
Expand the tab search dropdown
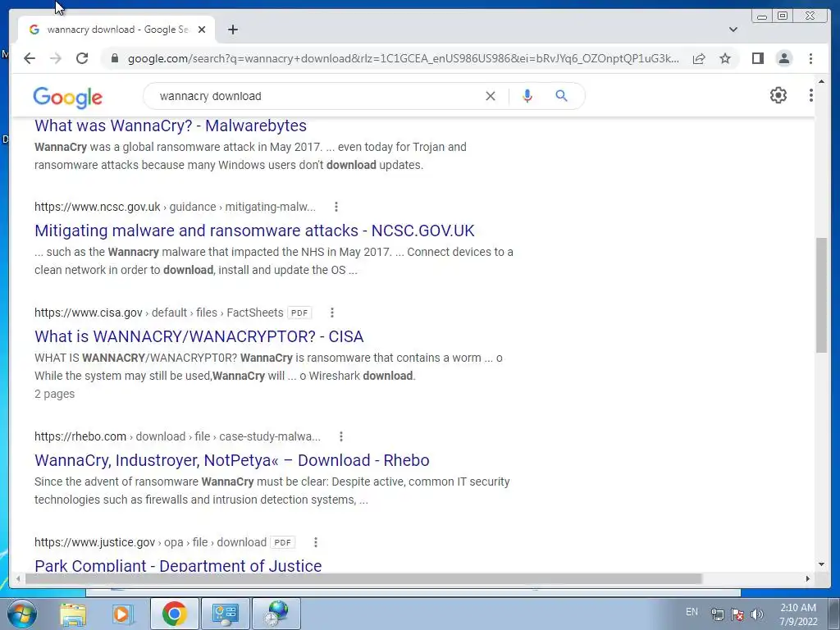pyautogui.click(x=733, y=30)
